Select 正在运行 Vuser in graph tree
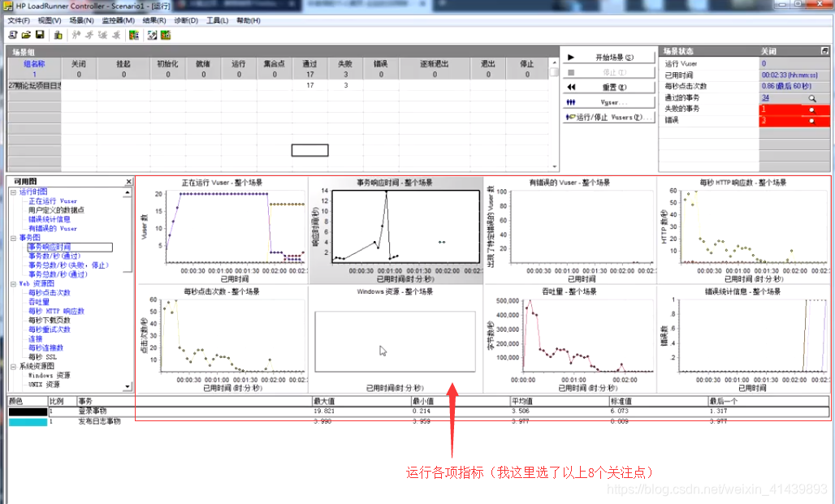The image size is (835, 504). [53, 201]
